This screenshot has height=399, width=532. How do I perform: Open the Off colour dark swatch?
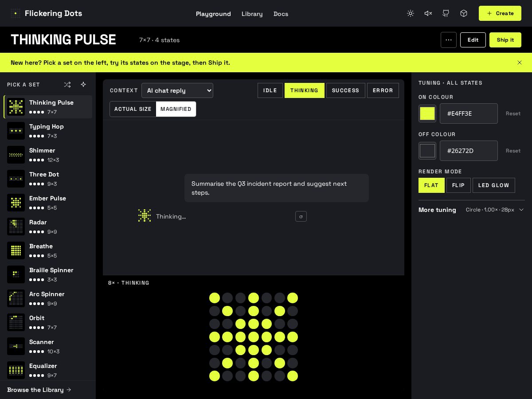427,151
